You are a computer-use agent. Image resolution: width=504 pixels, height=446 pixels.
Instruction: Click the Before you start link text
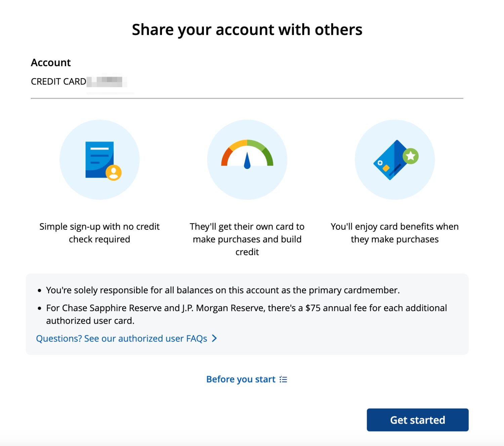pyautogui.click(x=241, y=379)
